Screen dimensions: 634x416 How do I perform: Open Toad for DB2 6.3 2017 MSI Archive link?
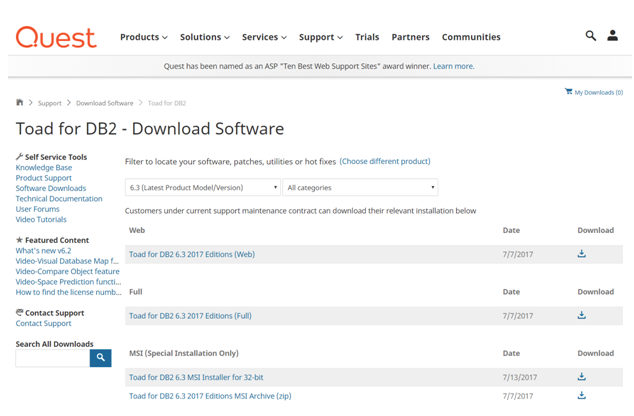click(210, 396)
